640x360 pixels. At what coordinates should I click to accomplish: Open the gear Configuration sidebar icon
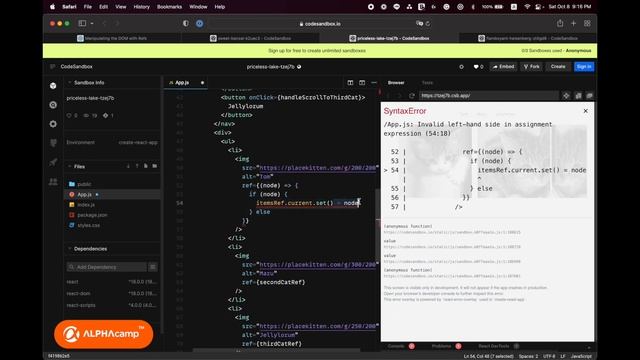53,124
